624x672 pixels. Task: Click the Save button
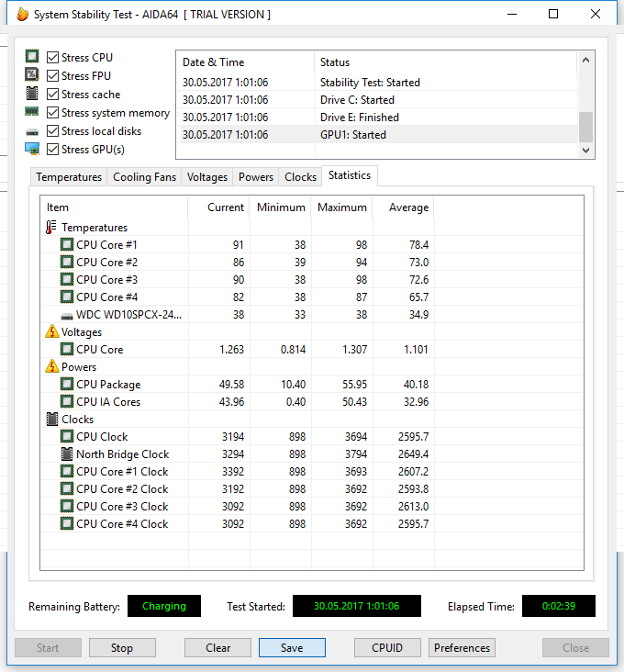(292, 647)
